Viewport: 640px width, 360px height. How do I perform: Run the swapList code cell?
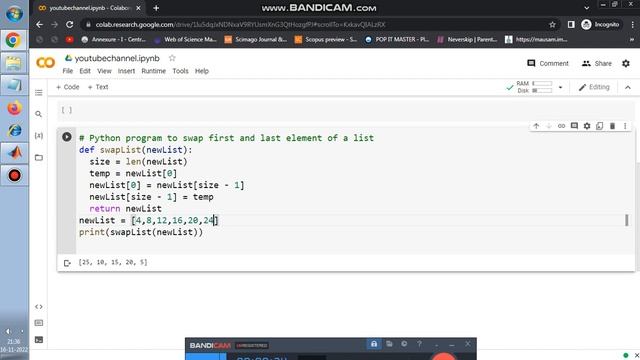67,137
